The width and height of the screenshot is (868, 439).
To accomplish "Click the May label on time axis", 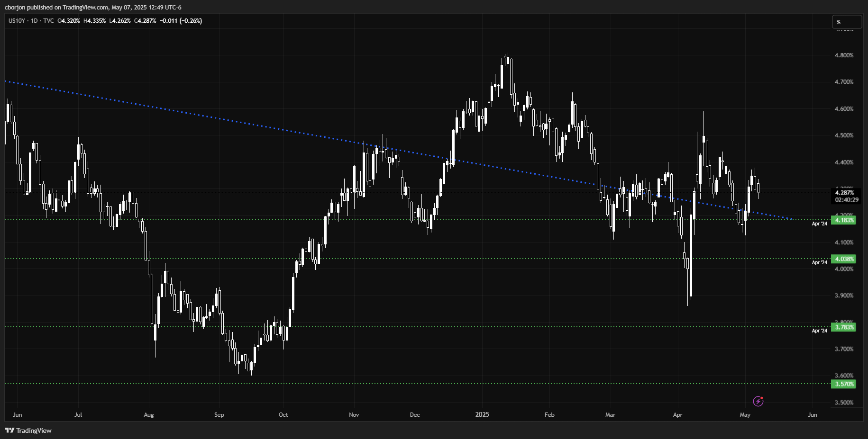I will tap(745, 415).
